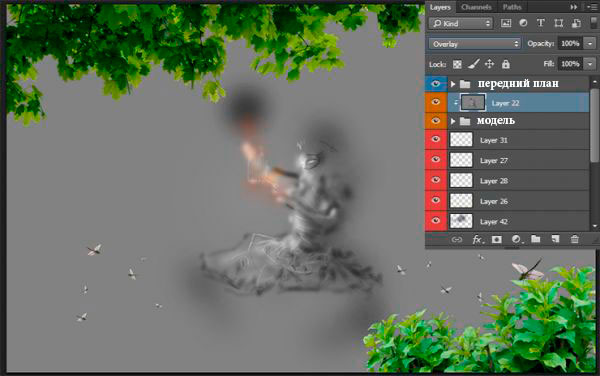Toggle visibility of Layer 26

(435, 200)
